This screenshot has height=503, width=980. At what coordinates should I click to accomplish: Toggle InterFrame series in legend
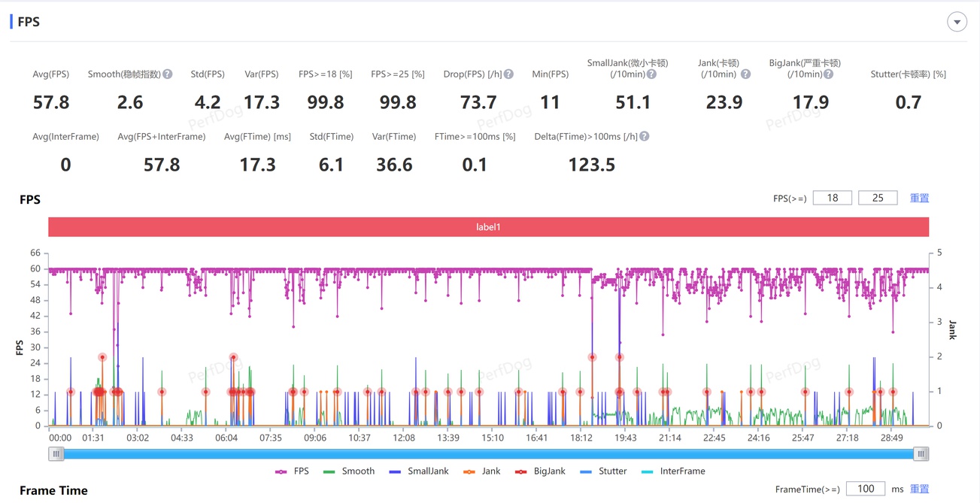(x=674, y=471)
